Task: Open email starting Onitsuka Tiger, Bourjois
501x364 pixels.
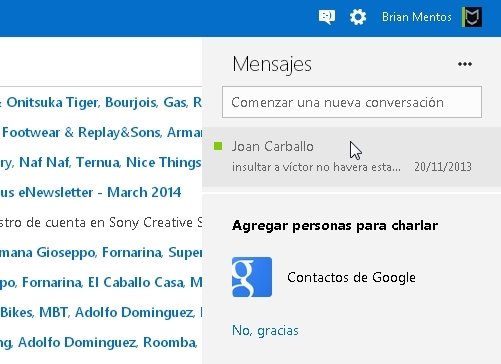Action: (101, 102)
